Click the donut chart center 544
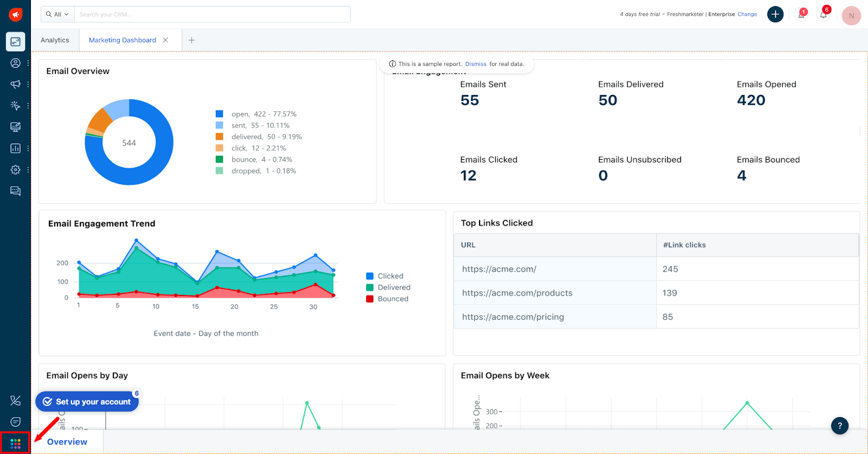 [129, 143]
